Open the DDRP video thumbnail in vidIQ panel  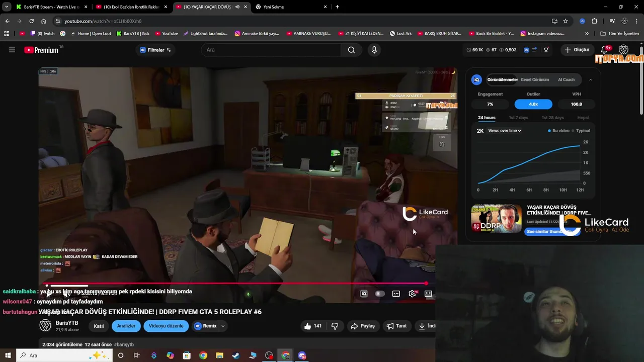[x=496, y=218]
